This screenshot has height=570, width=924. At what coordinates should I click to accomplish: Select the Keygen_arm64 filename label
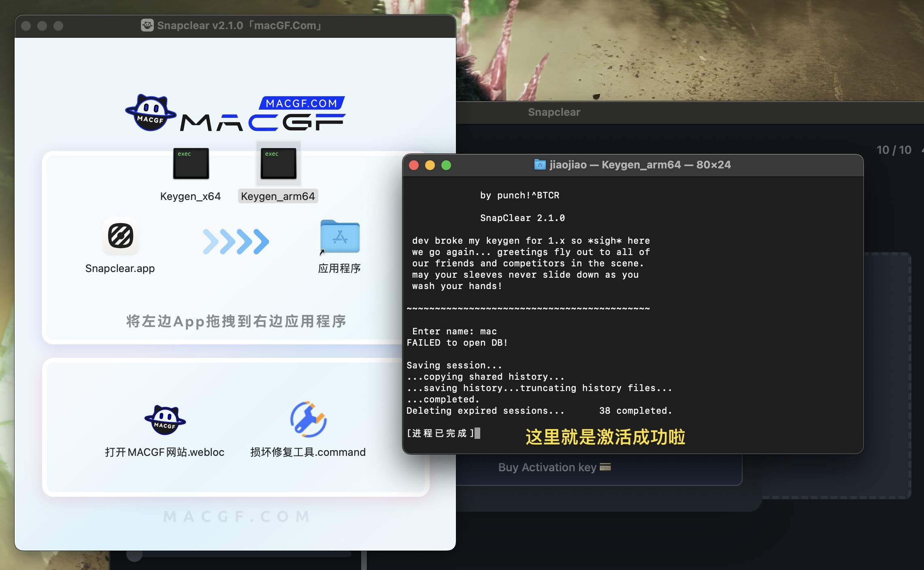tap(278, 196)
